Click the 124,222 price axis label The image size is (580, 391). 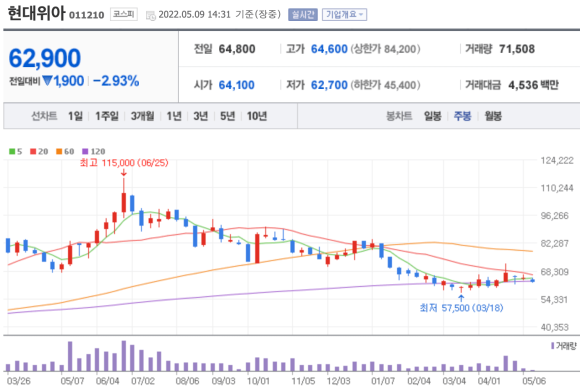pyautogui.click(x=557, y=161)
